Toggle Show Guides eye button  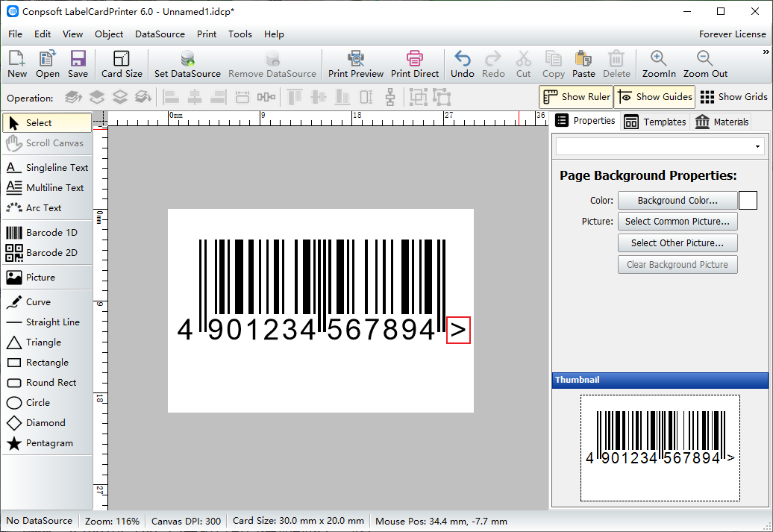coord(654,97)
